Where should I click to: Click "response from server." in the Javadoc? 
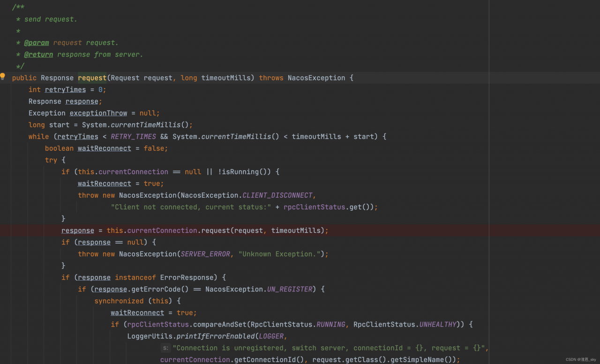coord(100,54)
